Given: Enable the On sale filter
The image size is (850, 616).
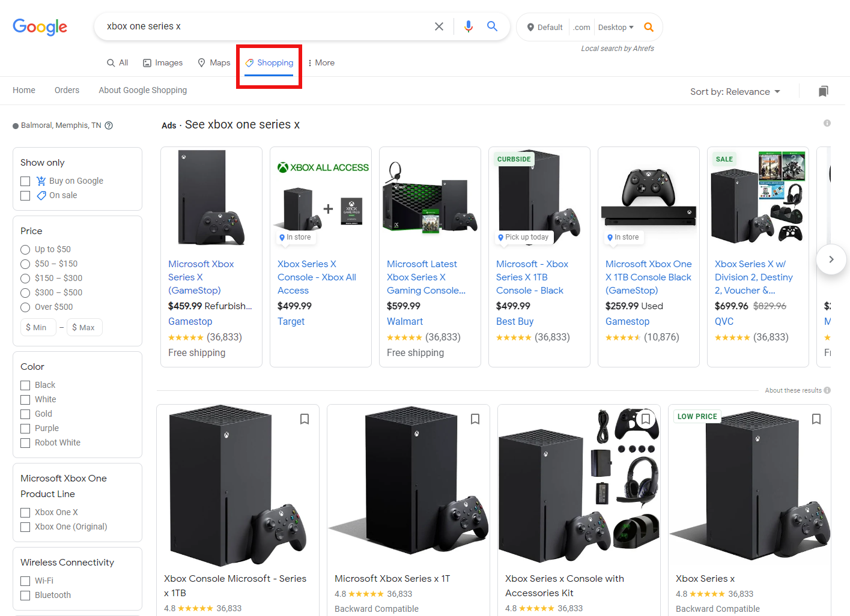Looking at the screenshot, I should tap(25, 195).
